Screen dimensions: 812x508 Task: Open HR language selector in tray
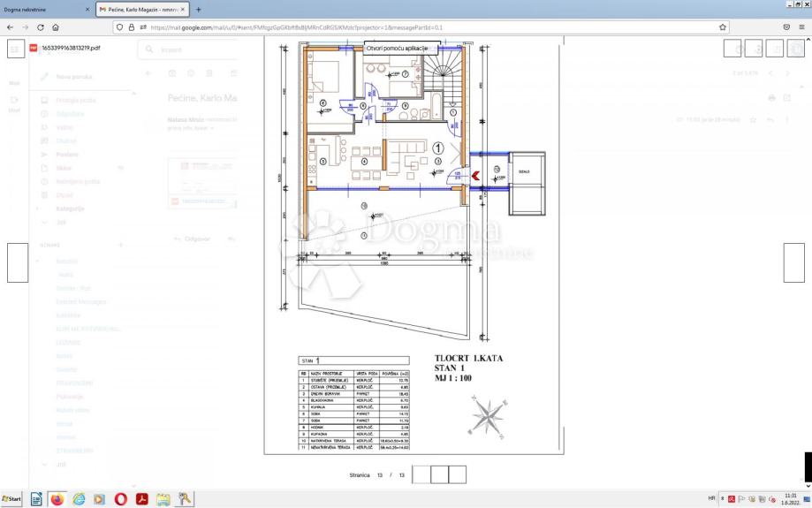pos(712,499)
